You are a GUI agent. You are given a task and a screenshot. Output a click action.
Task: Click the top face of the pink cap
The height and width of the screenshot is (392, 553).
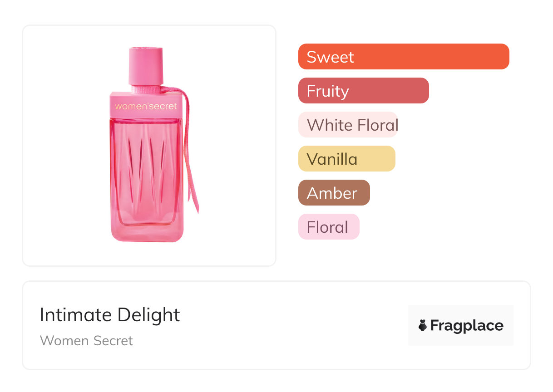coord(146,48)
